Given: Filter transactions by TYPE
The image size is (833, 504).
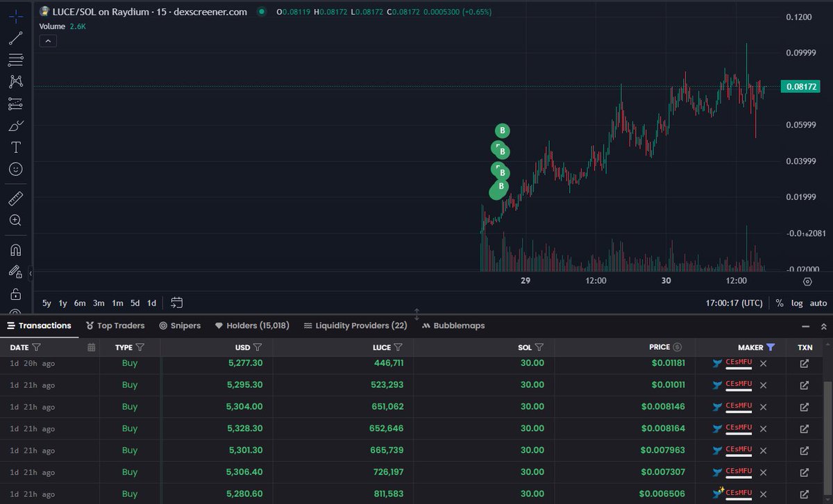Looking at the screenshot, I should [x=140, y=347].
